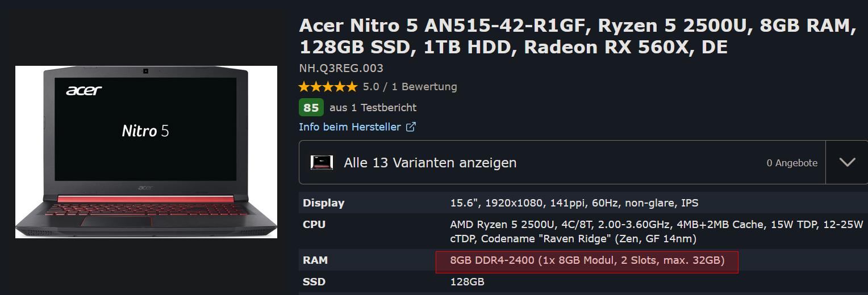Image resolution: width=868 pixels, height=295 pixels.
Task: Click the Acer Nitro 5 product image
Action: pyautogui.click(x=146, y=151)
